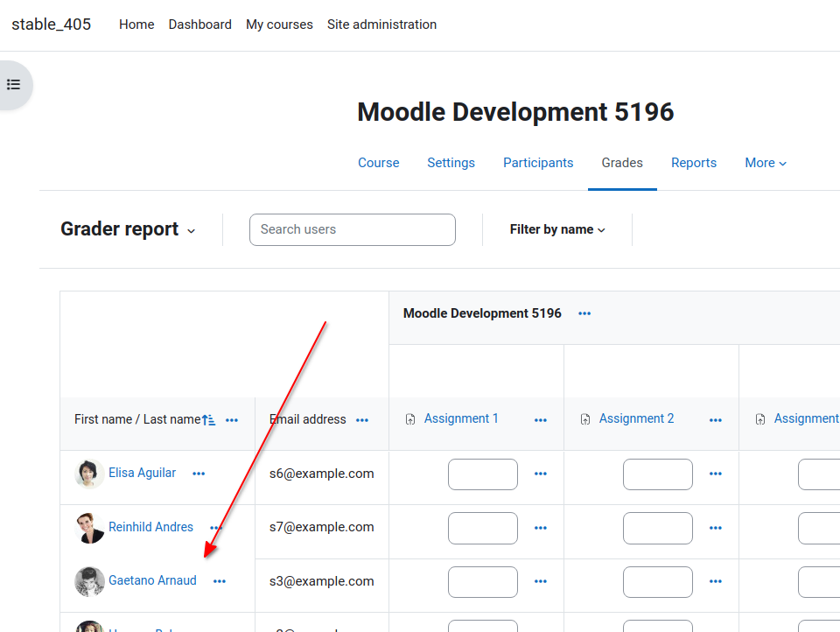Screen dimensions: 840x632
Task: Click the Assignment 2 activity icon
Action: pos(585,419)
